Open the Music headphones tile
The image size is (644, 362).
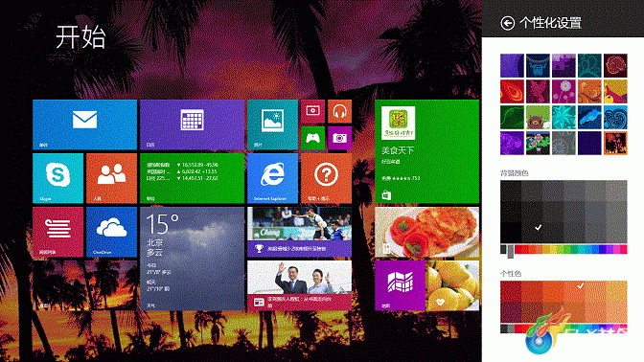pyautogui.click(x=339, y=111)
